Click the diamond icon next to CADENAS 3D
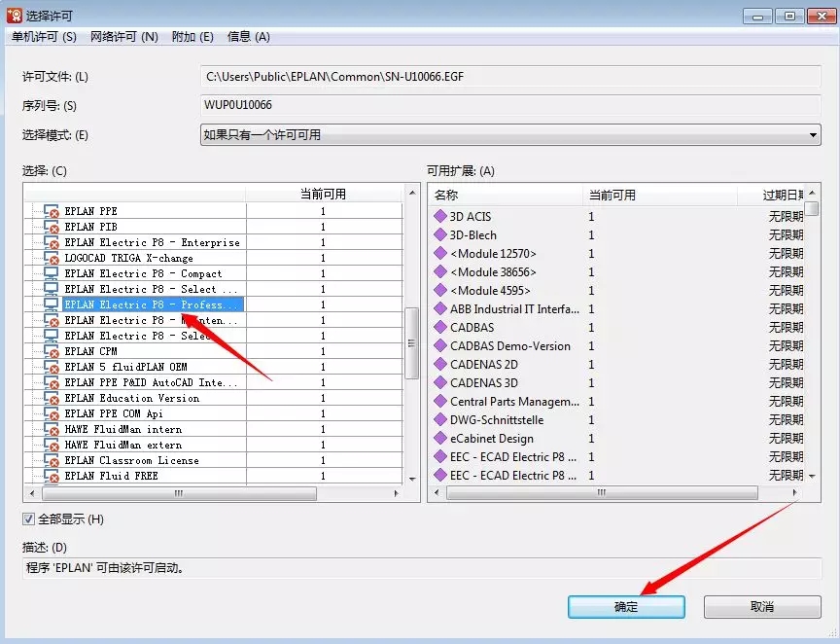 (x=442, y=383)
